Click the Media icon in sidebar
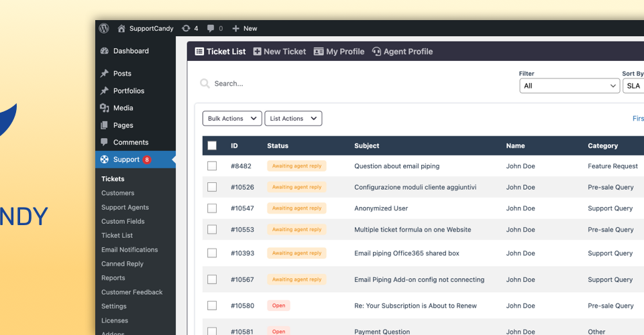The height and width of the screenshot is (335, 644). tap(105, 108)
